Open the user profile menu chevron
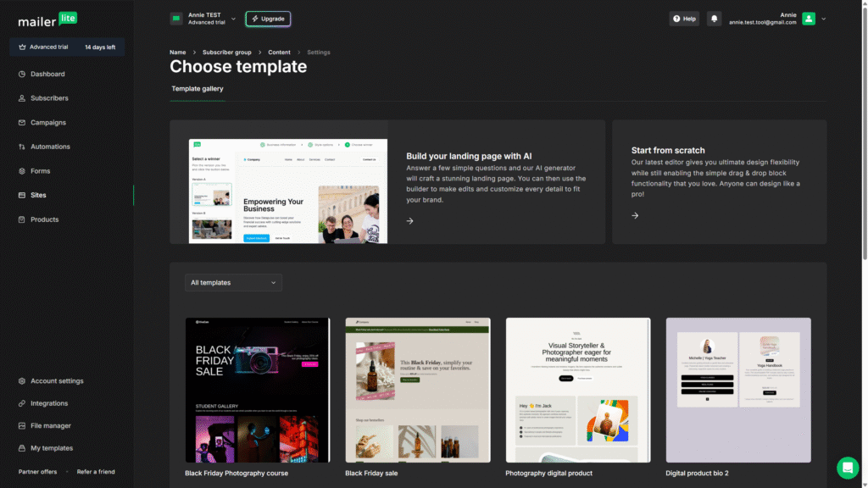Image resolution: width=868 pixels, height=488 pixels. tap(824, 19)
